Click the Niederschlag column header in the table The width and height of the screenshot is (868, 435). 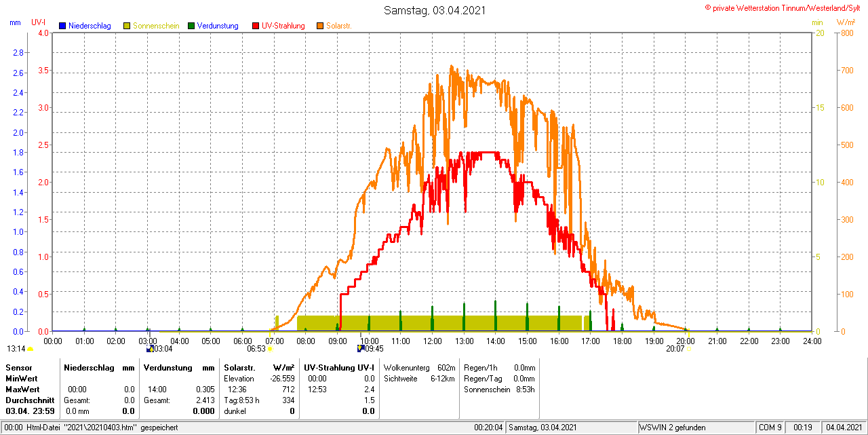90,367
